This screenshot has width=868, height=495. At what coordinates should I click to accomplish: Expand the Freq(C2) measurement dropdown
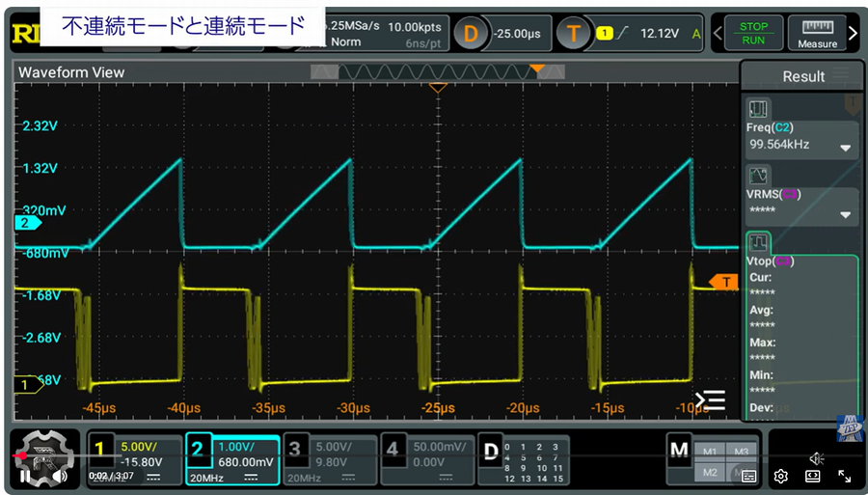point(846,149)
